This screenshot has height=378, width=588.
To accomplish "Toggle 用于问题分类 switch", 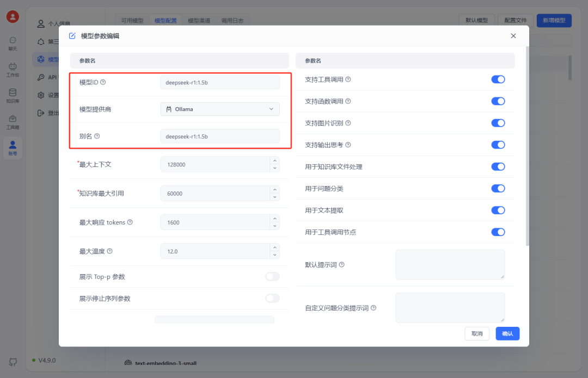I will [x=498, y=188].
